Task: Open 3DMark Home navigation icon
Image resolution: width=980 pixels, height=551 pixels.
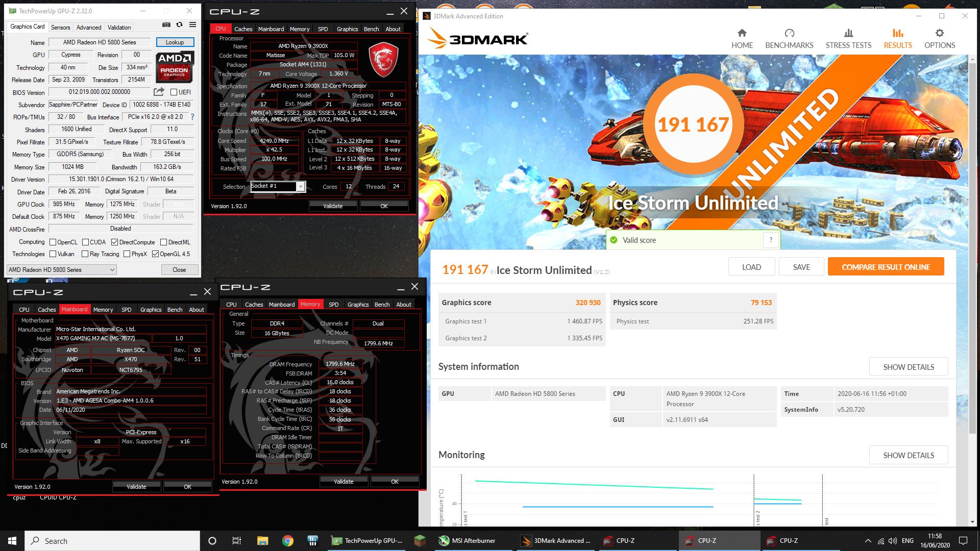Action: pos(742,33)
